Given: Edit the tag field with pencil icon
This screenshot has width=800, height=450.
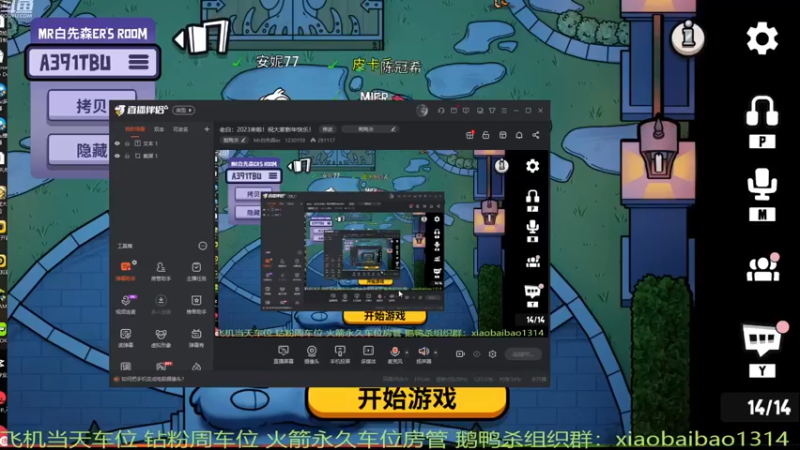Looking at the screenshot, I should [x=370, y=130].
